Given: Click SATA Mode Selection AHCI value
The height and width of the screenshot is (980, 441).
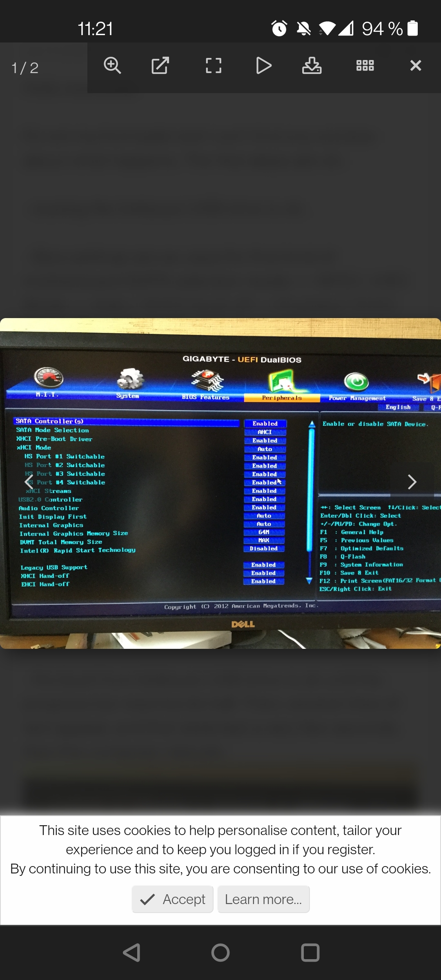Looking at the screenshot, I should pyautogui.click(x=265, y=432).
